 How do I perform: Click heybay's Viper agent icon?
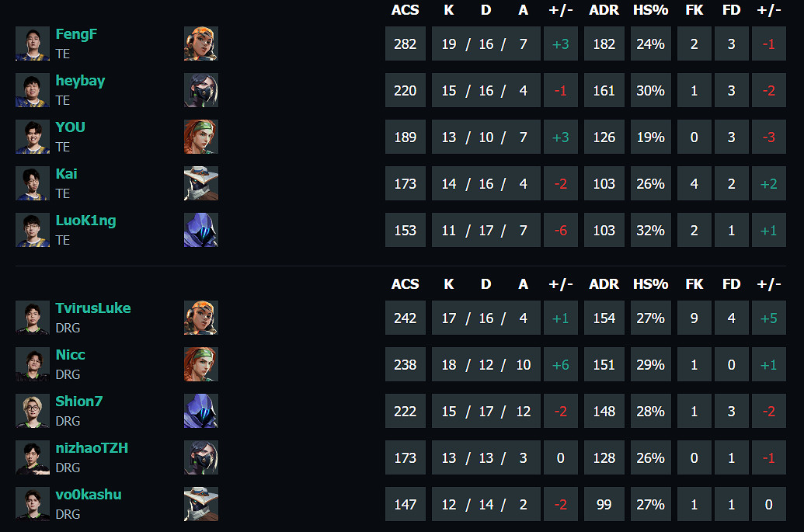[x=201, y=90]
